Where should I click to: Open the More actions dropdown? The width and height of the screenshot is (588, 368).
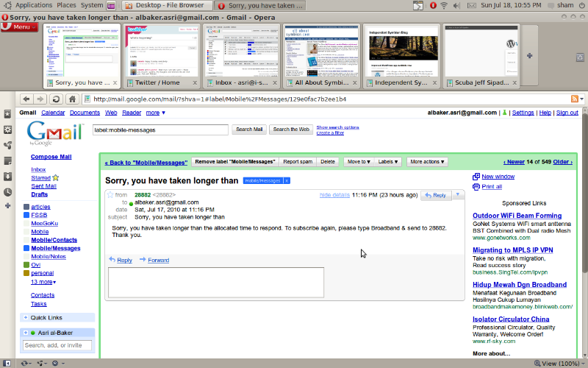(x=427, y=161)
